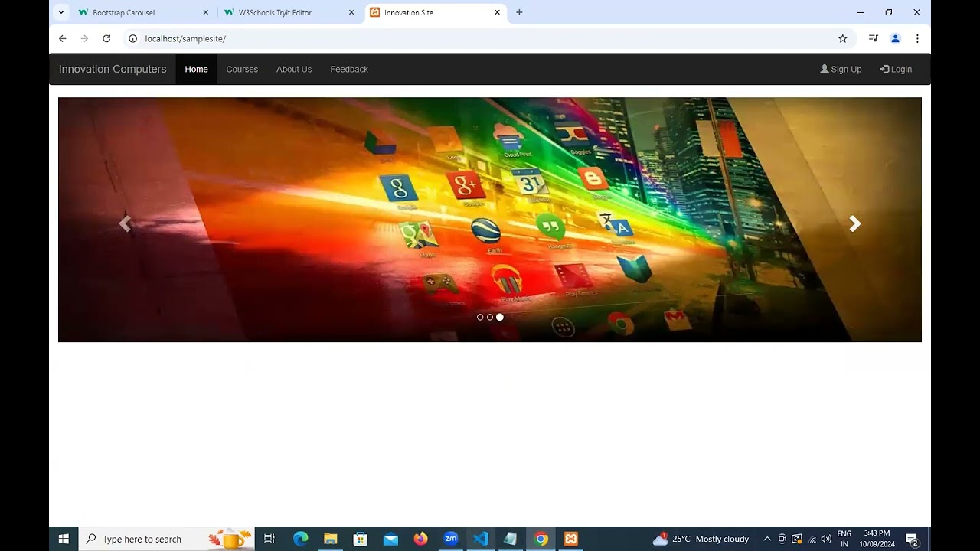Open Zoom from the taskbar
Image resolution: width=980 pixels, height=551 pixels.
point(450,539)
